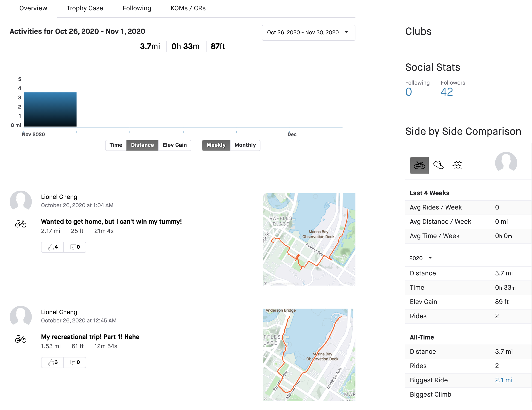Click bike icon beside 'Wanted to get home' ride

tap(21, 224)
